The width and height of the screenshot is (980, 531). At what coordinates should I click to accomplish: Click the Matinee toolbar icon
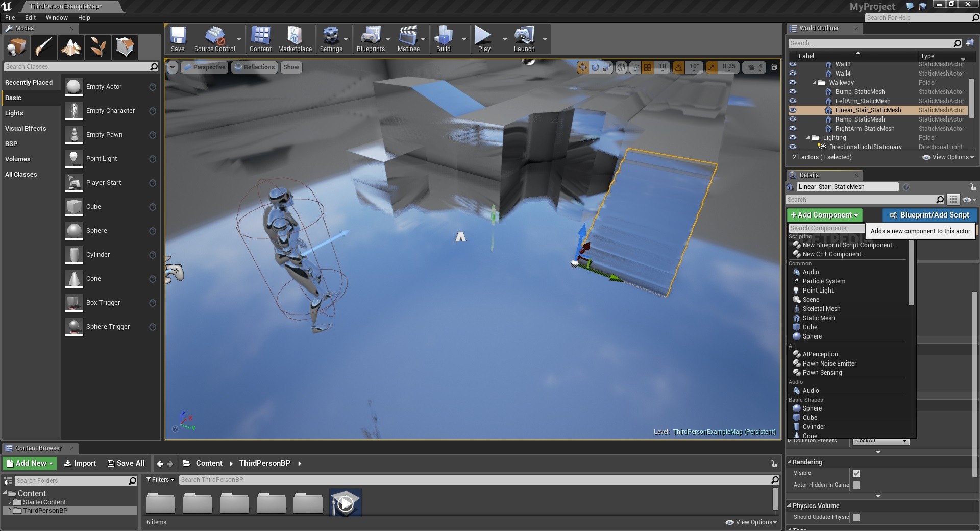click(x=408, y=38)
